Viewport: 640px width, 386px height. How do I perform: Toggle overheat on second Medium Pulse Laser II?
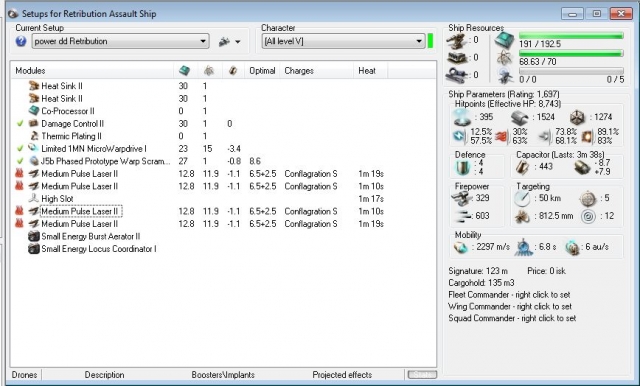click(x=19, y=186)
